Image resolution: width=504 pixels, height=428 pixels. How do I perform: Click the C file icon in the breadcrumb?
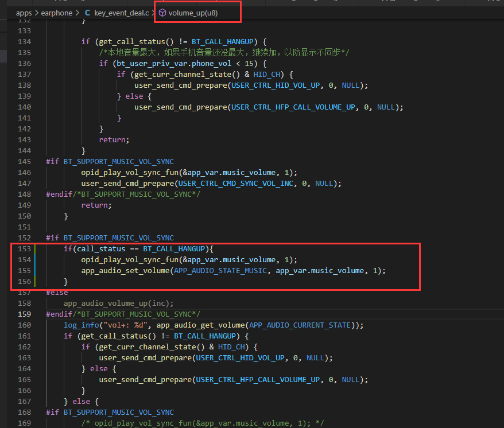coord(87,13)
